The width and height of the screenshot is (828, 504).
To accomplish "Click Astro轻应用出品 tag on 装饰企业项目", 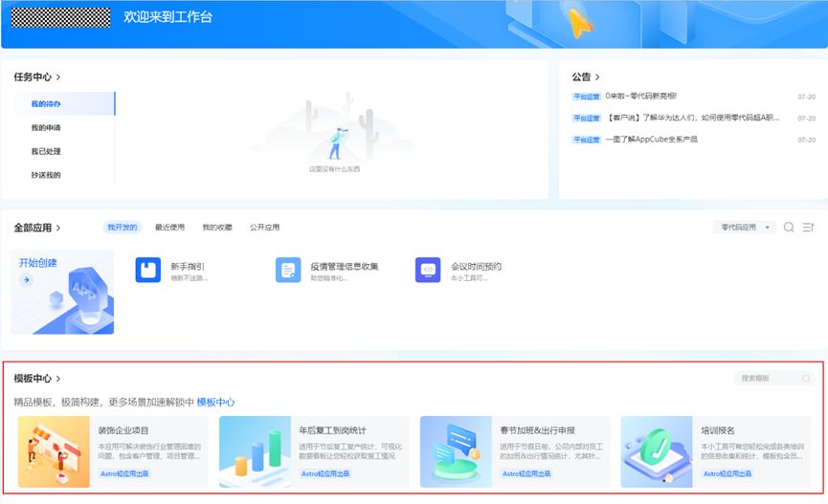I will coord(124,474).
